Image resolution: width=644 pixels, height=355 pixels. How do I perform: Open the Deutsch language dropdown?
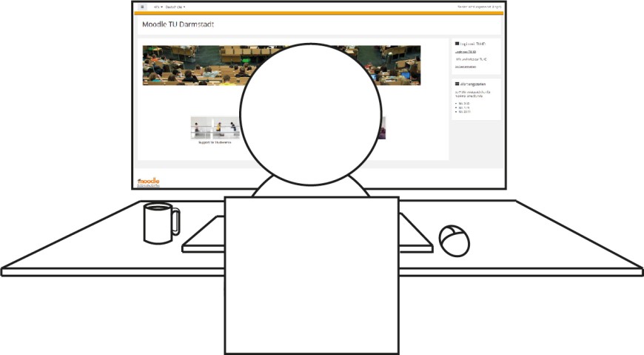pos(175,7)
